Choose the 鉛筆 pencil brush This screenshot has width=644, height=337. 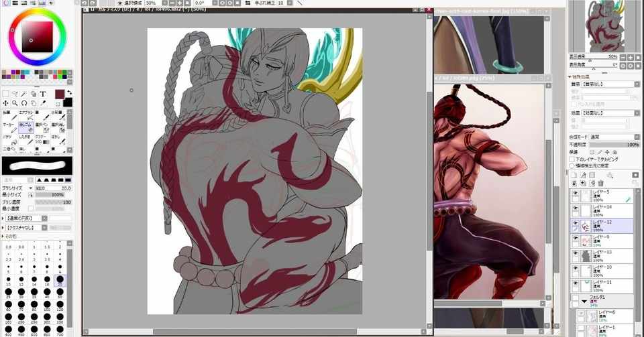(x=9, y=116)
